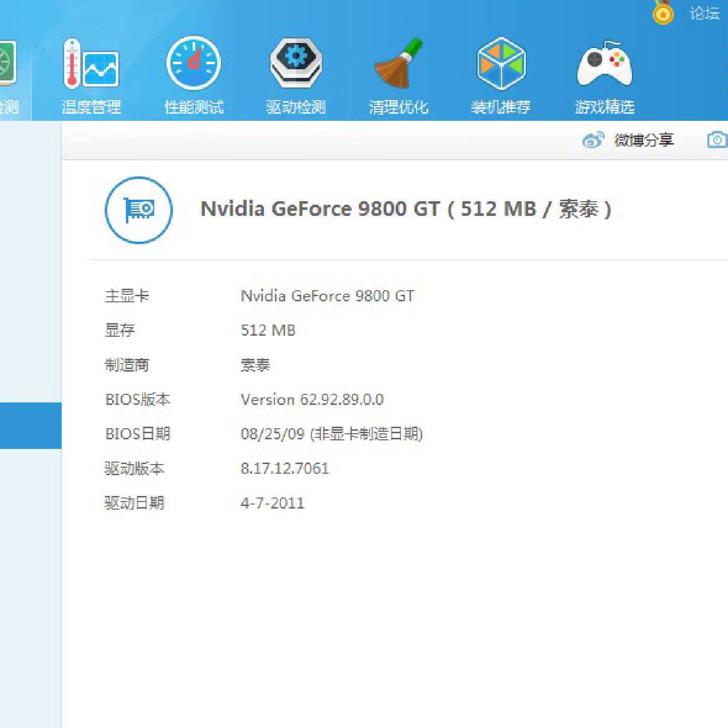This screenshot has height=728, width=728.
Task: Open the 温度管理 temperature management icon
Action: tap(91, 64)
